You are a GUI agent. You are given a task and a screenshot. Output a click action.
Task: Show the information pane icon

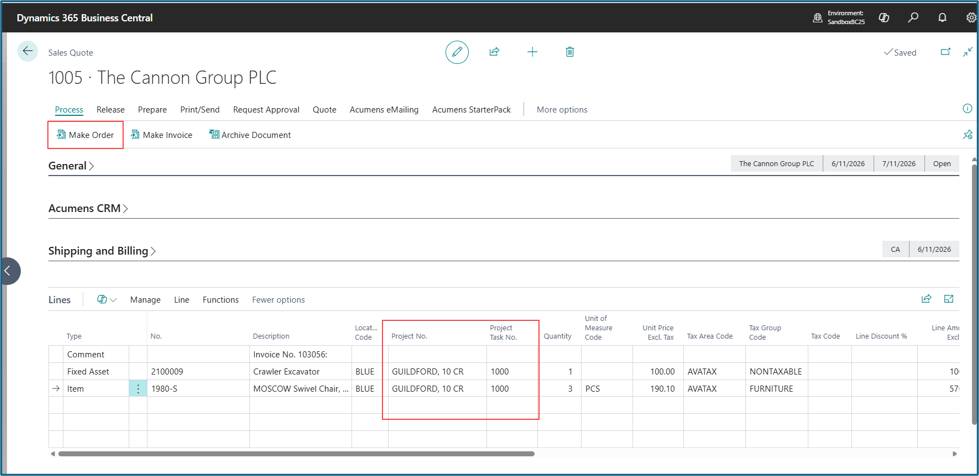[x=968, y=109]
